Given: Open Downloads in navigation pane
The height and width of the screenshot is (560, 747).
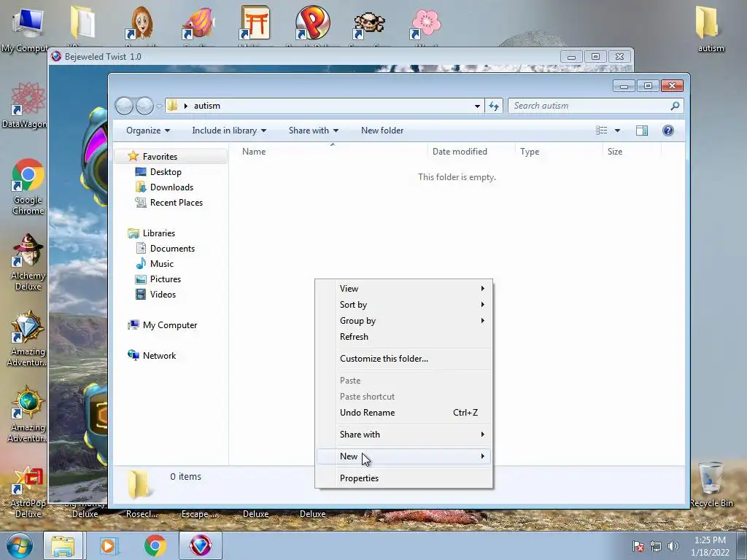Looking at the screenshot, I should [171, 187].
